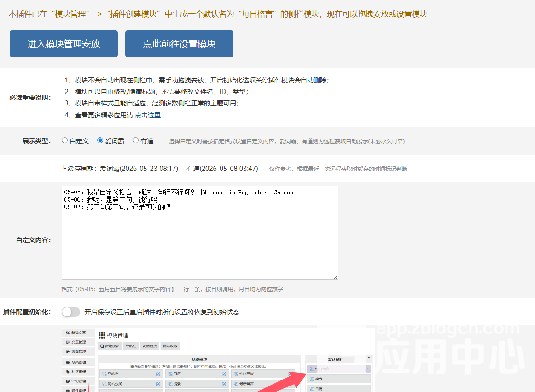This screenshot has width=535, height=392.
Task: Click edit icon on 网站分类 module in preview
Action: click(x=158, y=384)
